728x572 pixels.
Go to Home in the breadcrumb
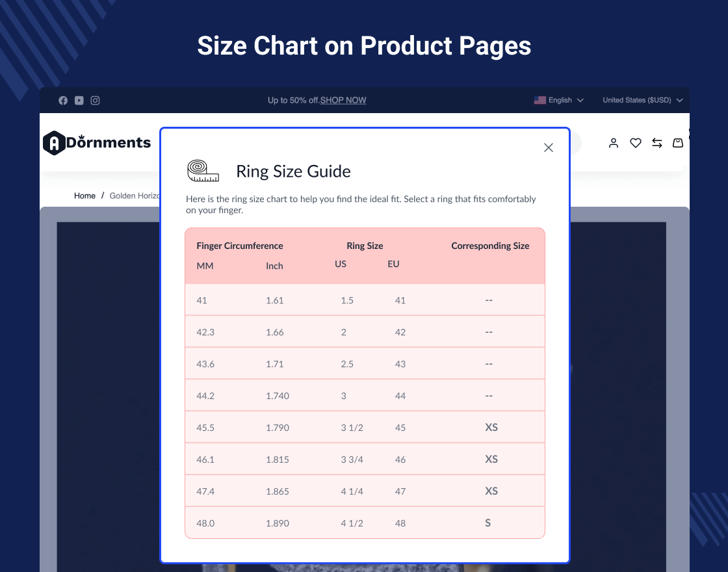(84, 196)
